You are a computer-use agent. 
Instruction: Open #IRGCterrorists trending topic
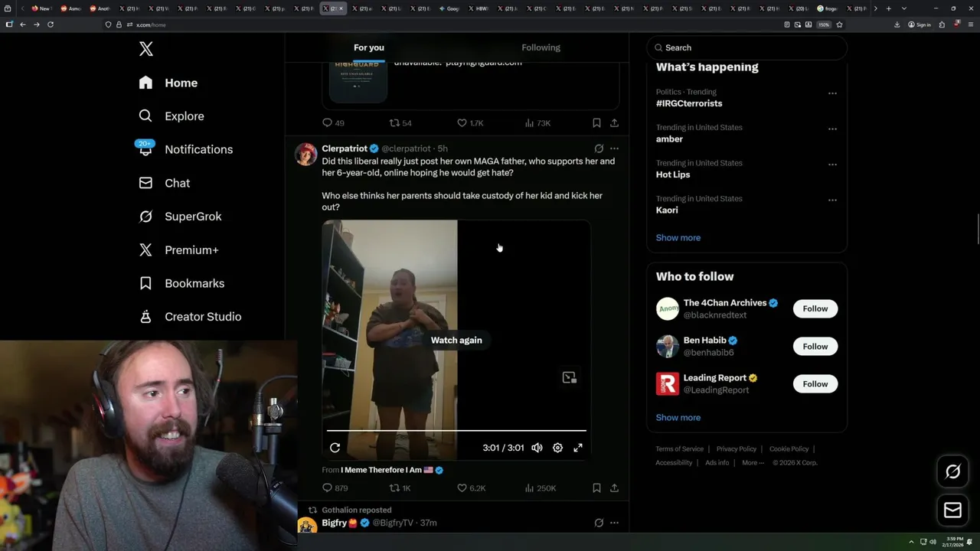689,103
